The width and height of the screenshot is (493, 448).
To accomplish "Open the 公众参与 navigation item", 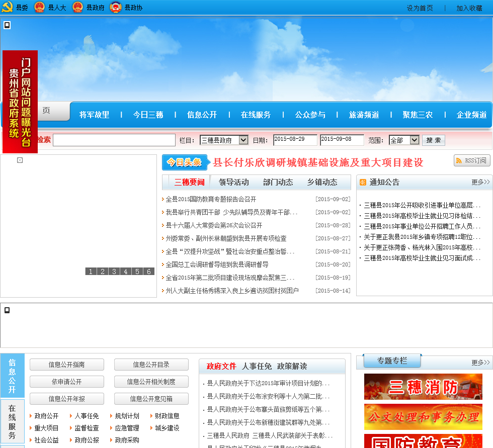I will [310, 115].
